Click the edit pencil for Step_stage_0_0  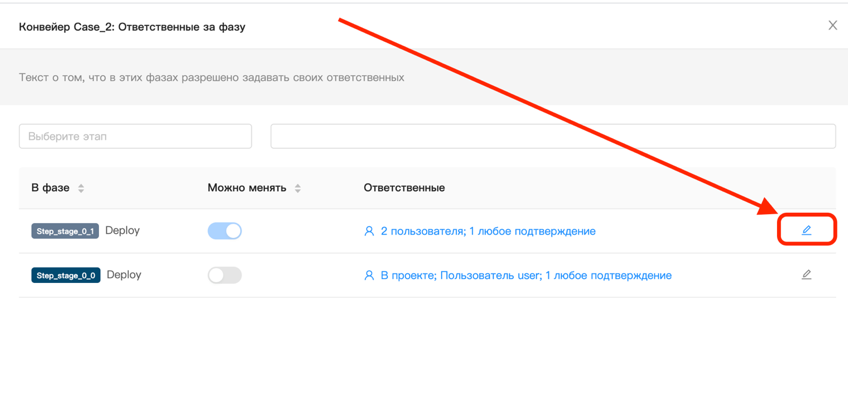pos(806,275)
